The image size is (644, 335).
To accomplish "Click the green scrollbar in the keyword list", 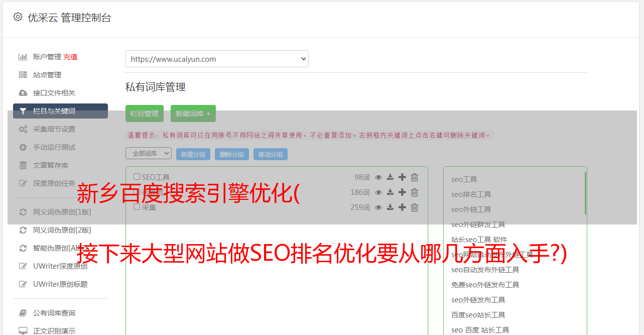I will point(585,193).
